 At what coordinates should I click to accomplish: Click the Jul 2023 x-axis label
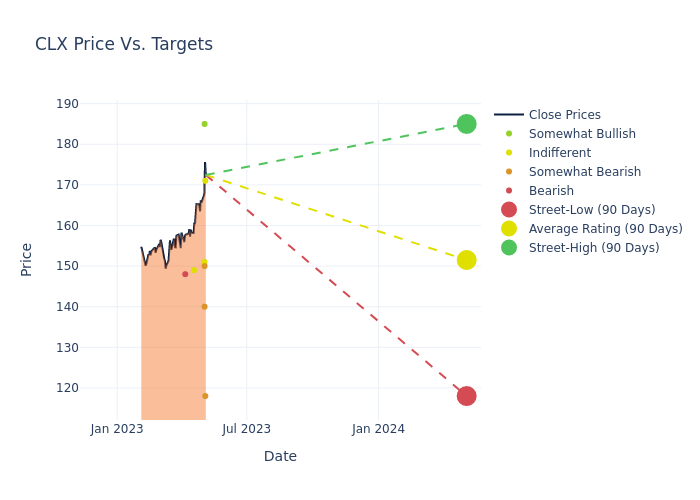point(246,429)
